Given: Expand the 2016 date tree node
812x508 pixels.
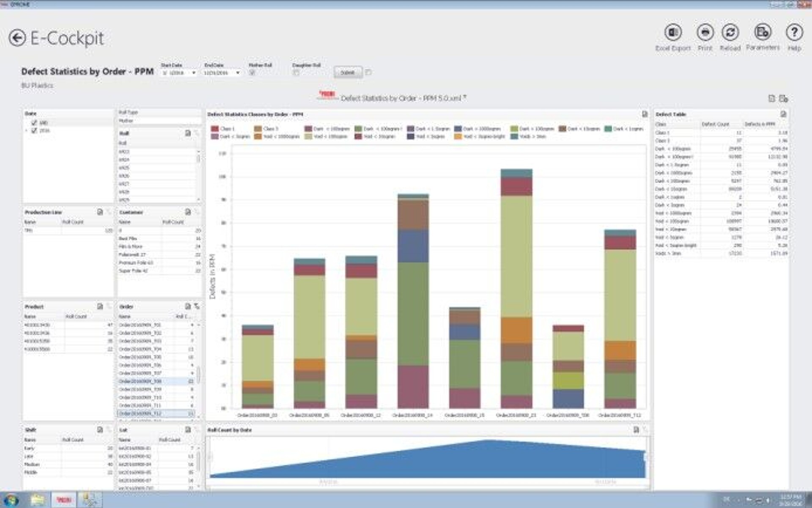Looking at the screenshot, I should coord(27,131).
